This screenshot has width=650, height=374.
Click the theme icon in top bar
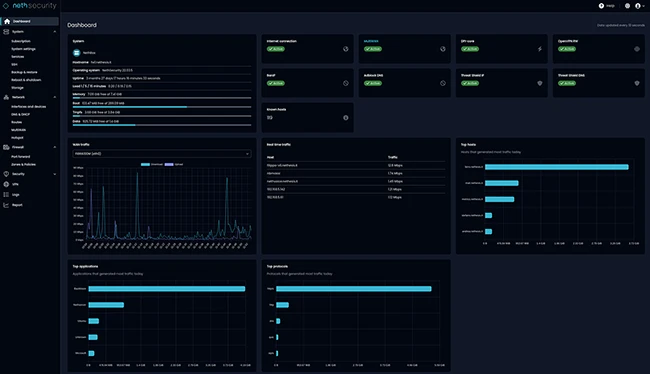627,6
